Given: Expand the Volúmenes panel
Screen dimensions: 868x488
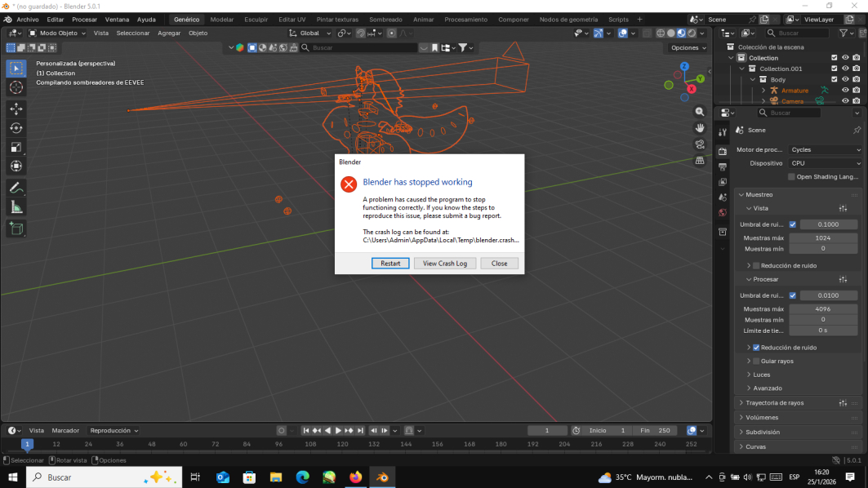Looking at the screenshot, I should [762, 418].
